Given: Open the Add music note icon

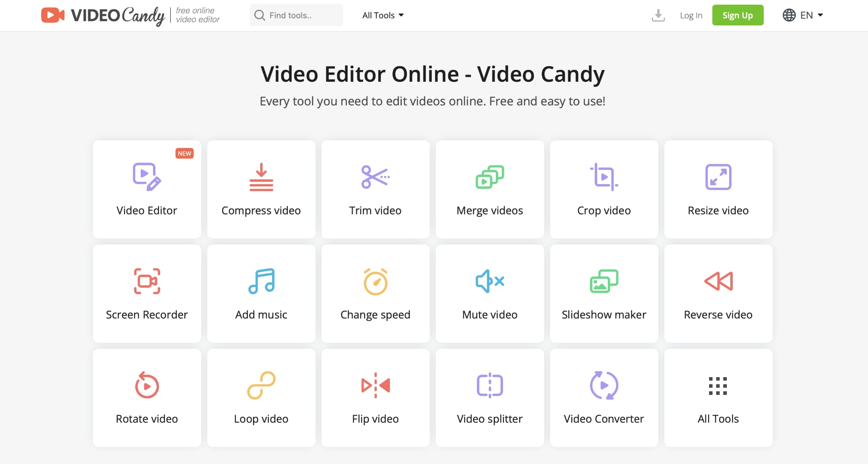Looking at the screenshot, I should click(261, 281).
